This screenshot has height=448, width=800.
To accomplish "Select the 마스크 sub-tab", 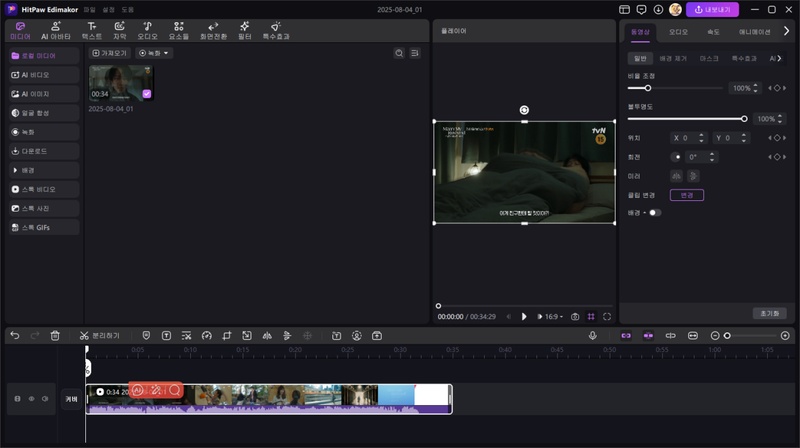I will point(709,59).
